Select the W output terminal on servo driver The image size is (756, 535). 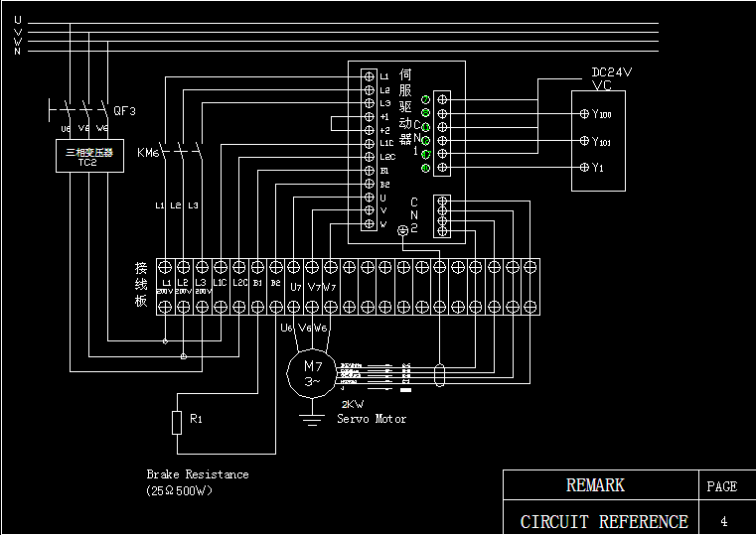370,224
